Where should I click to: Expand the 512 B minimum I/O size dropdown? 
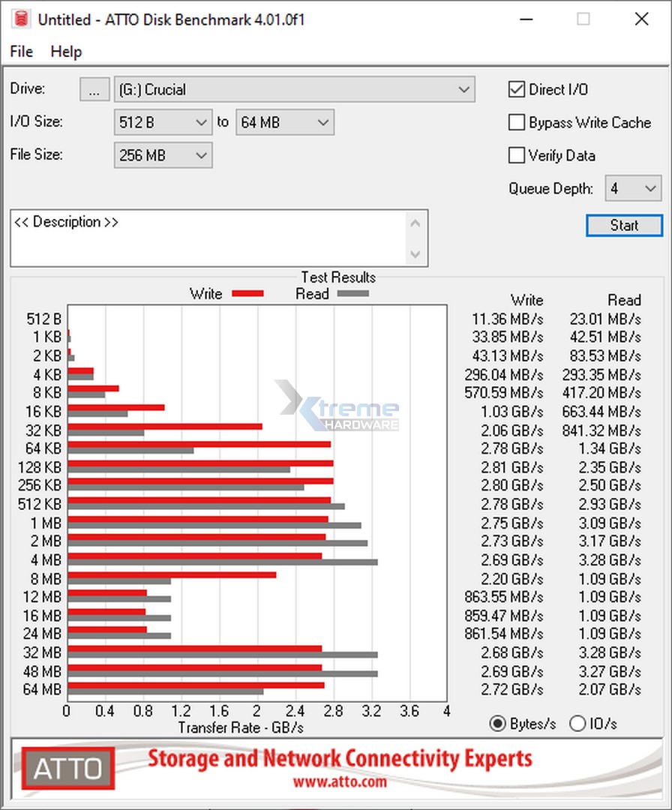[x=163, y=122]
